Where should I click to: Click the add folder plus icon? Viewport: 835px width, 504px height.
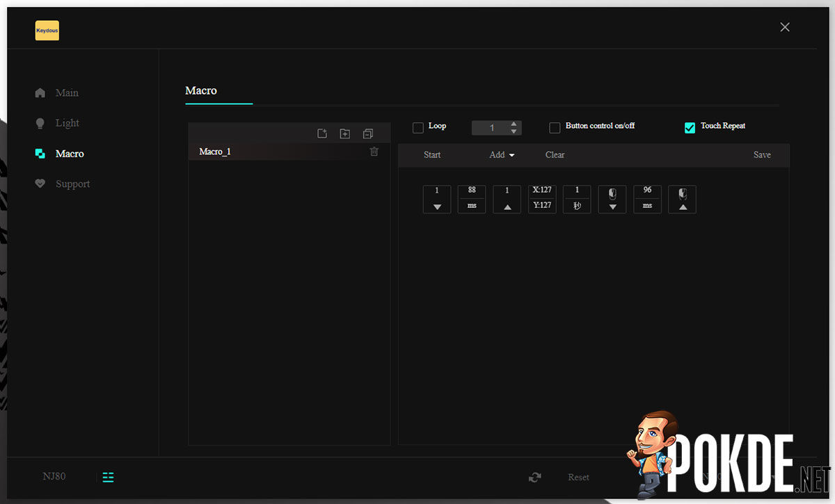pos(345,133)
